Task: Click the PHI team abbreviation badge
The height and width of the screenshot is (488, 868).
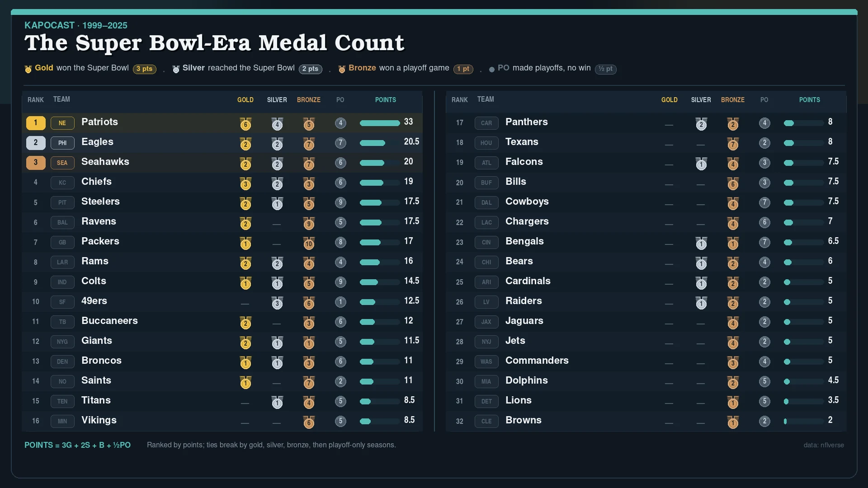Action: pyautogui.click(x=62, y=143)
